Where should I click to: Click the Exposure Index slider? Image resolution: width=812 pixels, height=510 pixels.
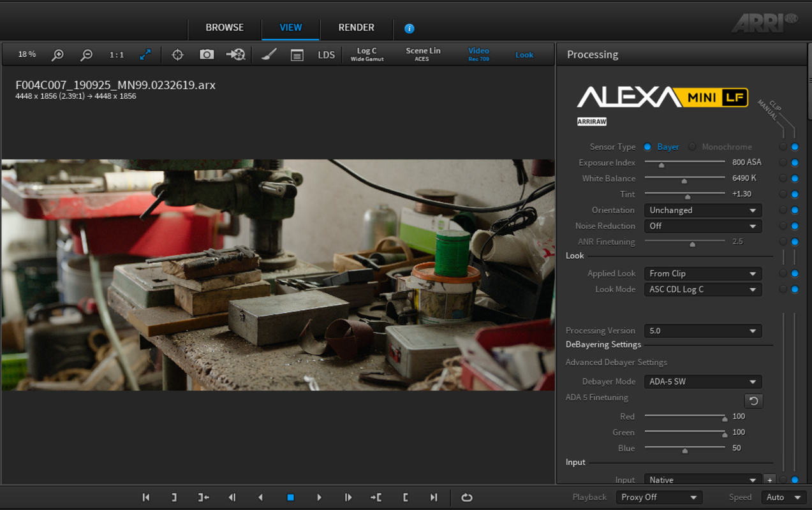[x=684, y=163]
